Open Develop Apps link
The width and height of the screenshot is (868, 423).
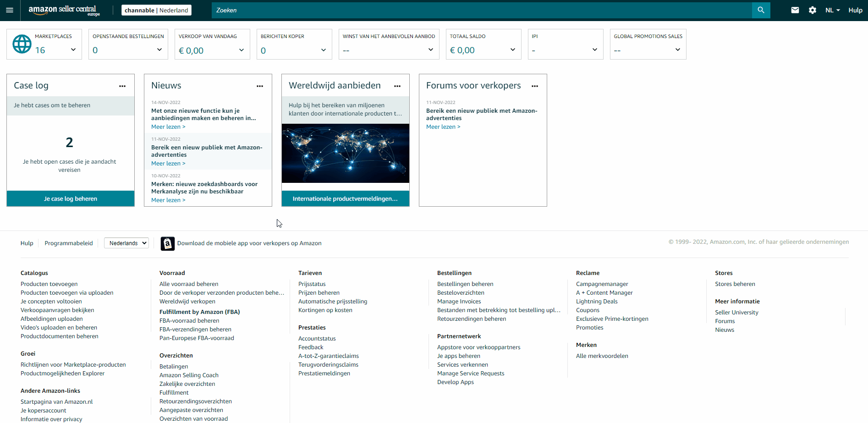click(x=456, y=382)
